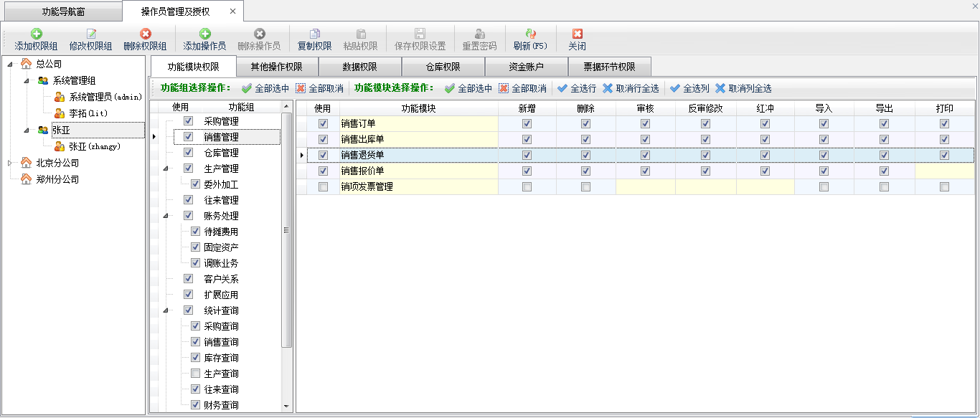The width and height of the screenshot is (980, 418).
Task: Select the 郑州分公司 tree item
Action: 57,179
